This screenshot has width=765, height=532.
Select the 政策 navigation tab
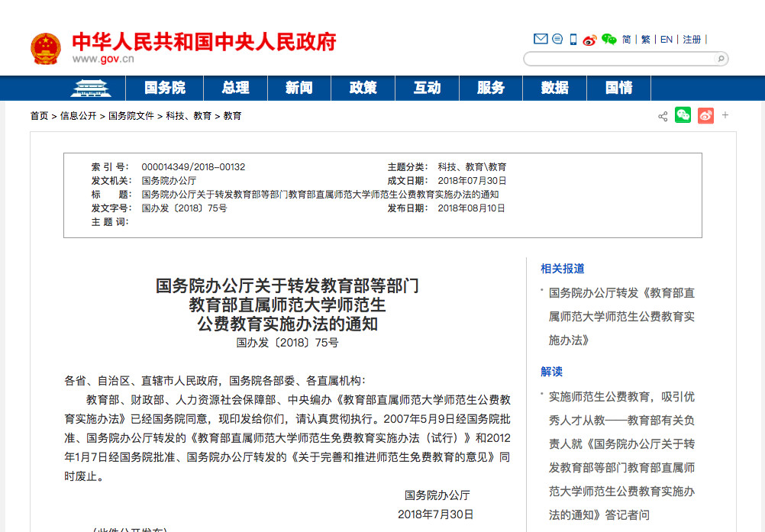[363, 89]
